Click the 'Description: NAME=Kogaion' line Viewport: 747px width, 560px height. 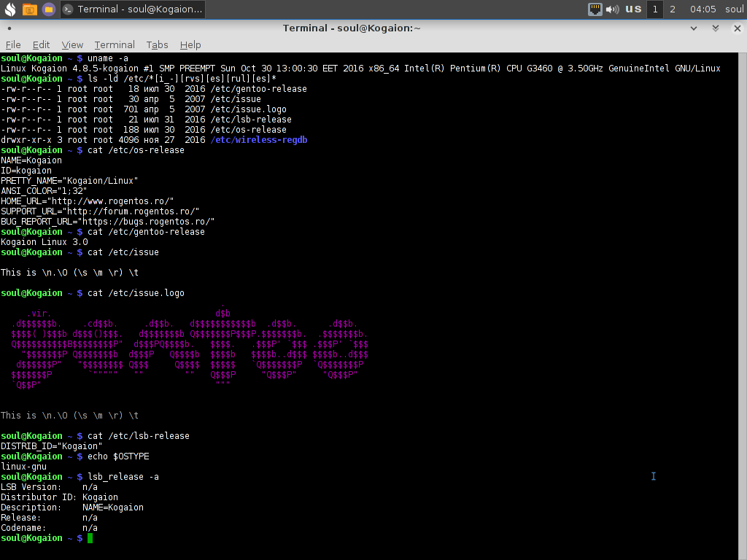tap(72, 507)
